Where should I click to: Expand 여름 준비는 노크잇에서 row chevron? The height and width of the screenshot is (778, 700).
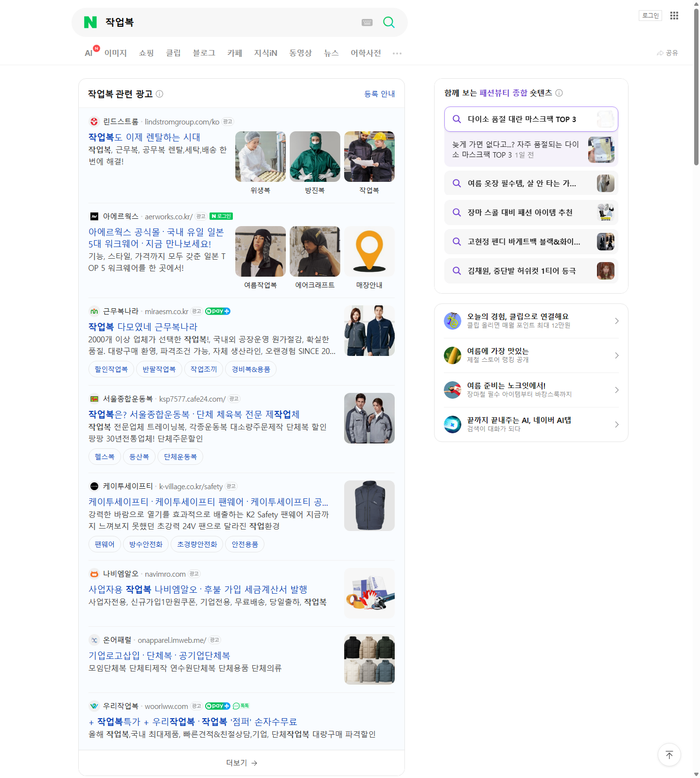tap(616, 390)
